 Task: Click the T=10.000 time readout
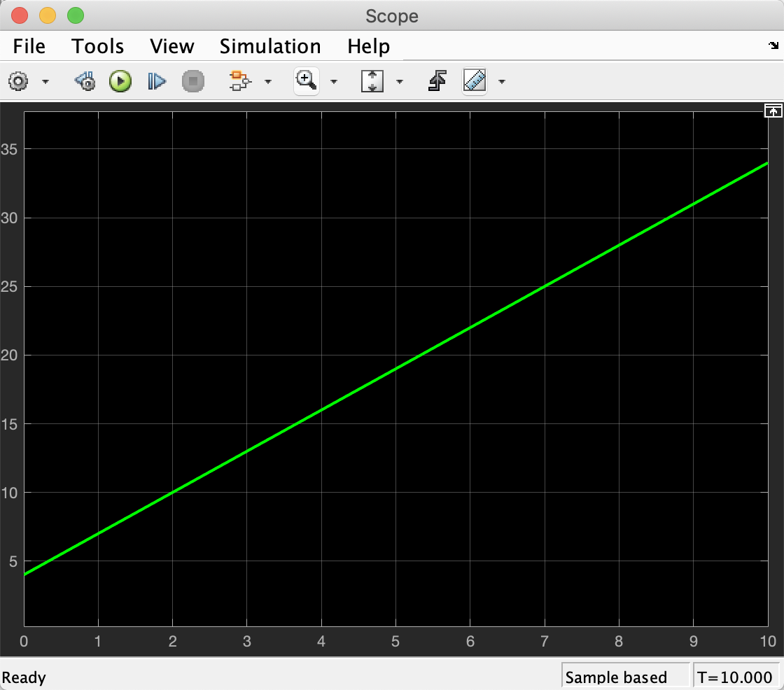pos(734,677)
